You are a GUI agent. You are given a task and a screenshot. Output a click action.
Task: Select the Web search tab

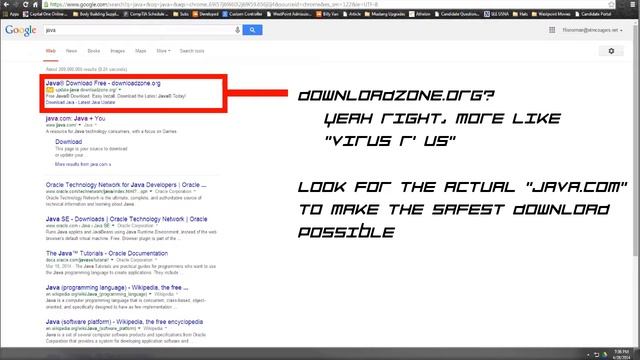pos(51,51)
